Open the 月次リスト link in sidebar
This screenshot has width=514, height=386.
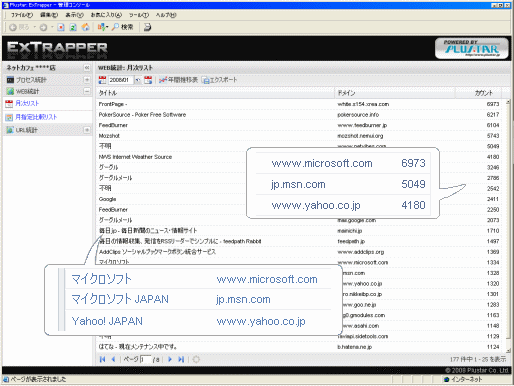point(27,103)
